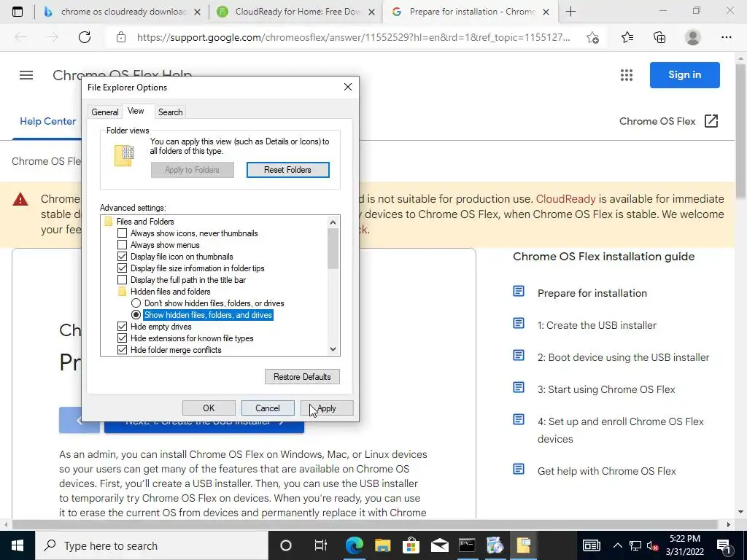Switch to the General tab

click(105, 112)
